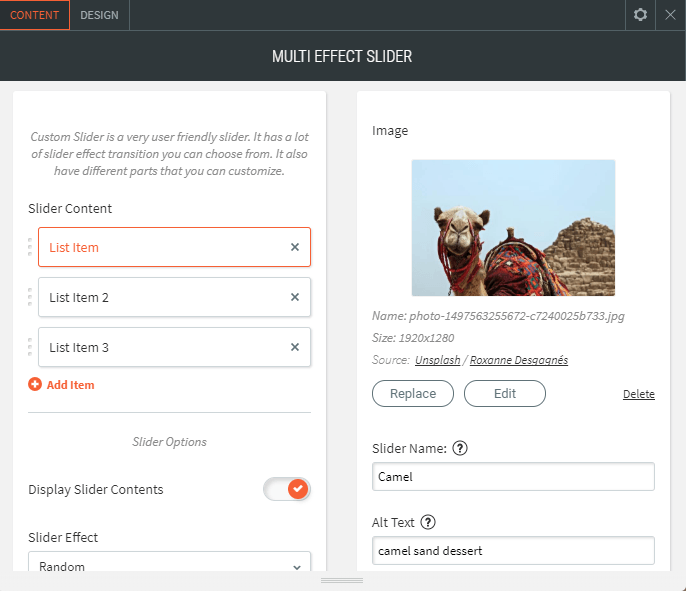
Task: Click the camel image thumbnail
Action: click(513, 228)
